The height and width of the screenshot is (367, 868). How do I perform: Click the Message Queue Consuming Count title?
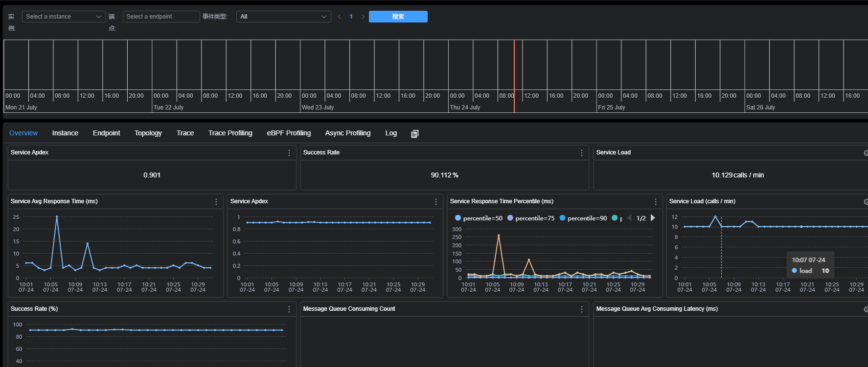click(349, 309)
